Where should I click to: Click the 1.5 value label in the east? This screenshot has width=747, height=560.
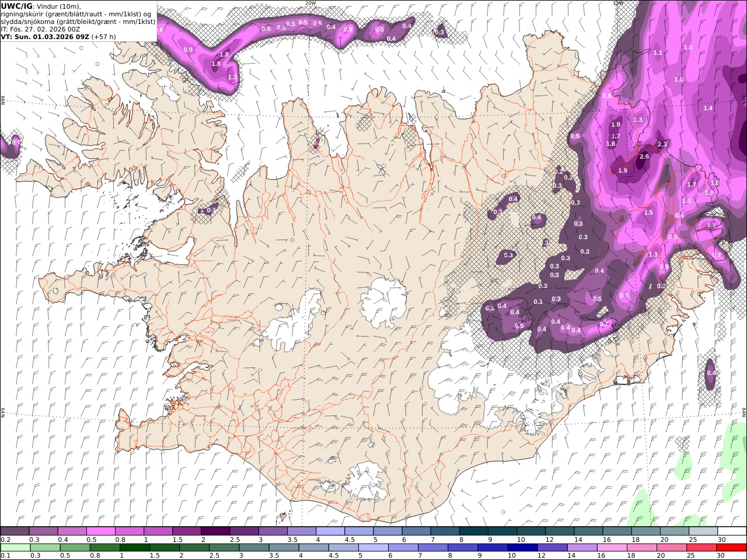click(648, 213)
